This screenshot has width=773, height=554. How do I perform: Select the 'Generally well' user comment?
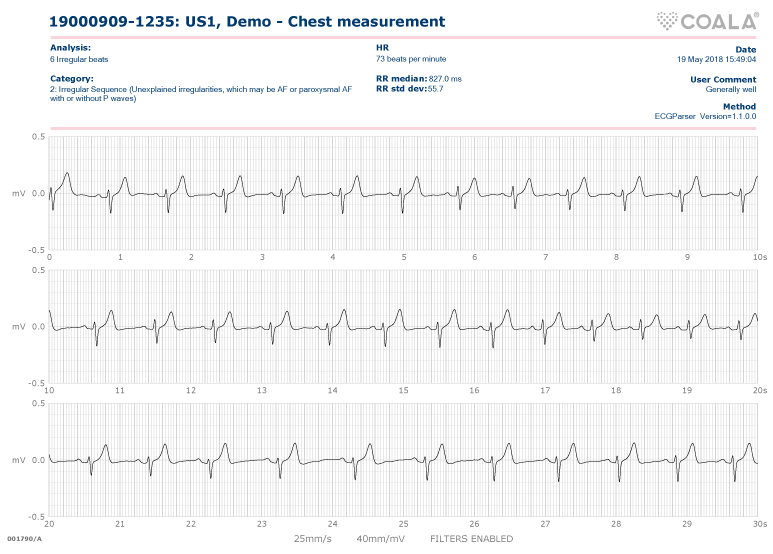pos(730,89)
